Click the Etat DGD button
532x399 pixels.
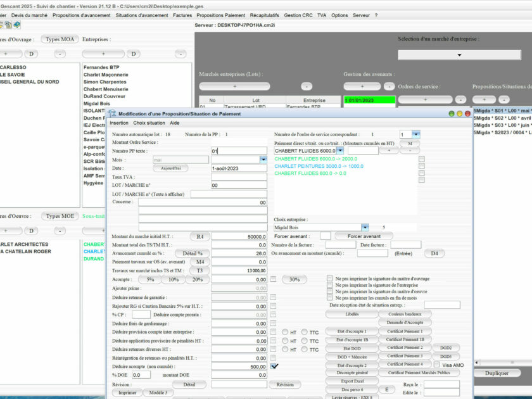coord(352,348)
